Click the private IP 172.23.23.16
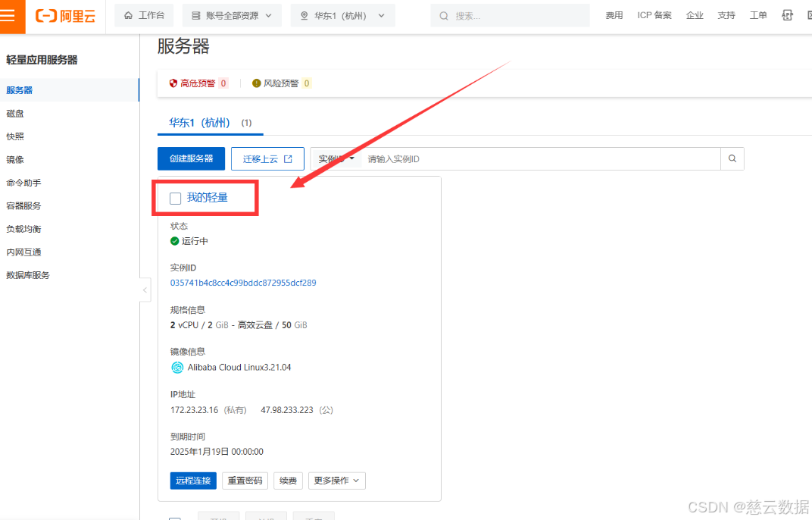The width and height of the screenshot is (812, 520). [x=194, y=410]
